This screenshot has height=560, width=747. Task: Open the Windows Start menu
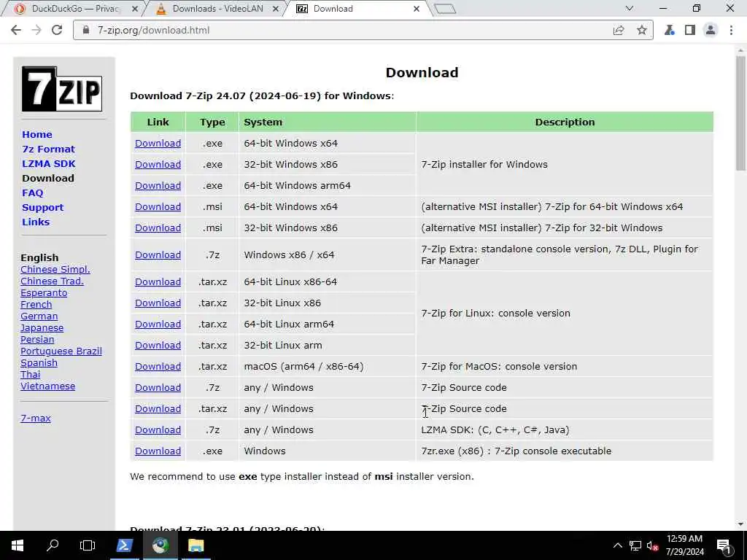[x=18, y=545]
